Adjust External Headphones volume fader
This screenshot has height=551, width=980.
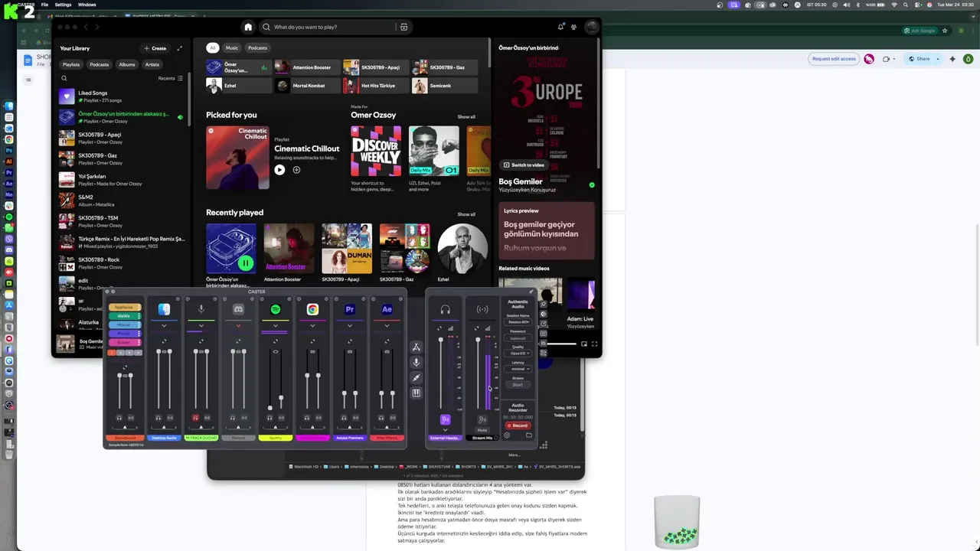coord(440,341)
